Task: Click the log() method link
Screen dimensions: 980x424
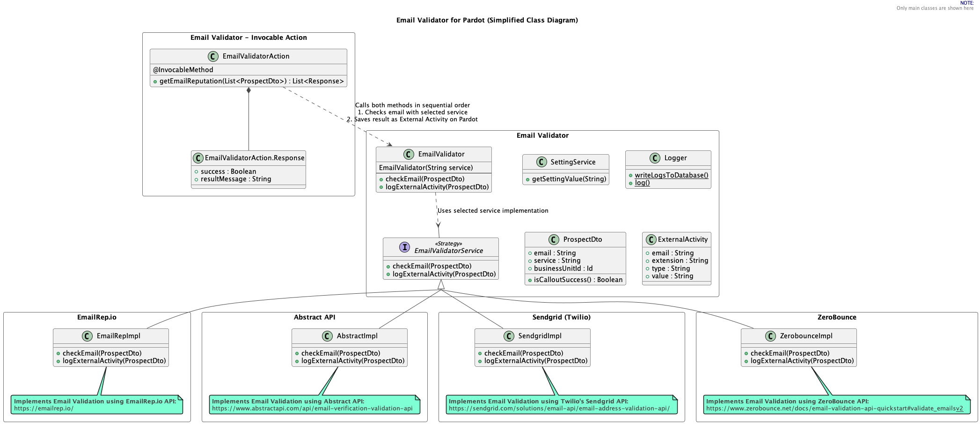Action: point(642,183)
